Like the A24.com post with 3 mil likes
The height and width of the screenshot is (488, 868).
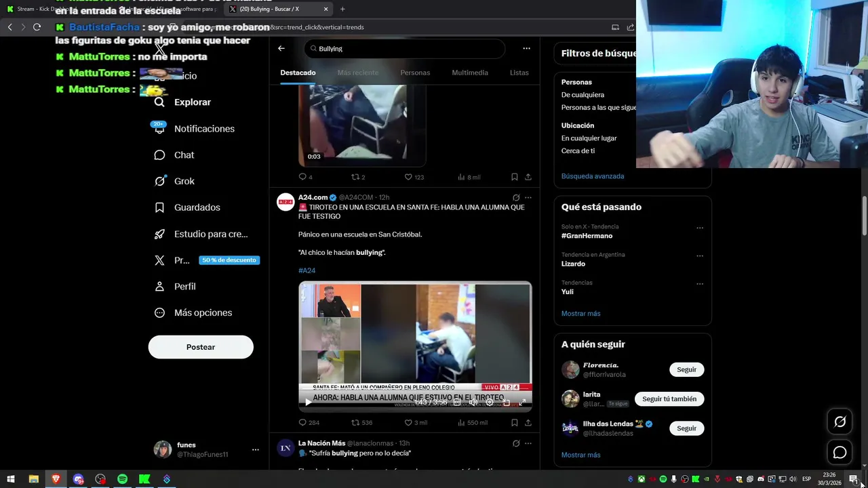tap(415, 422)
